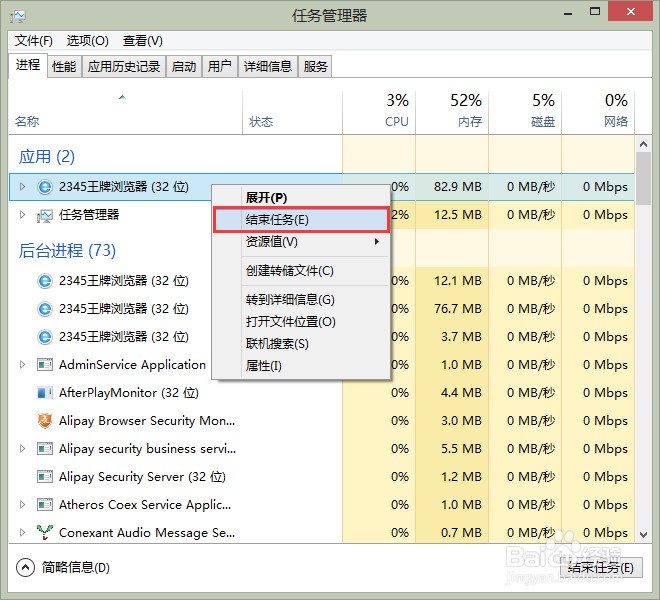Image resolution: width=660 pixels, height=600 pixels.
Task: Click the AfterPlayMonitor process icon
Action: 45,393
